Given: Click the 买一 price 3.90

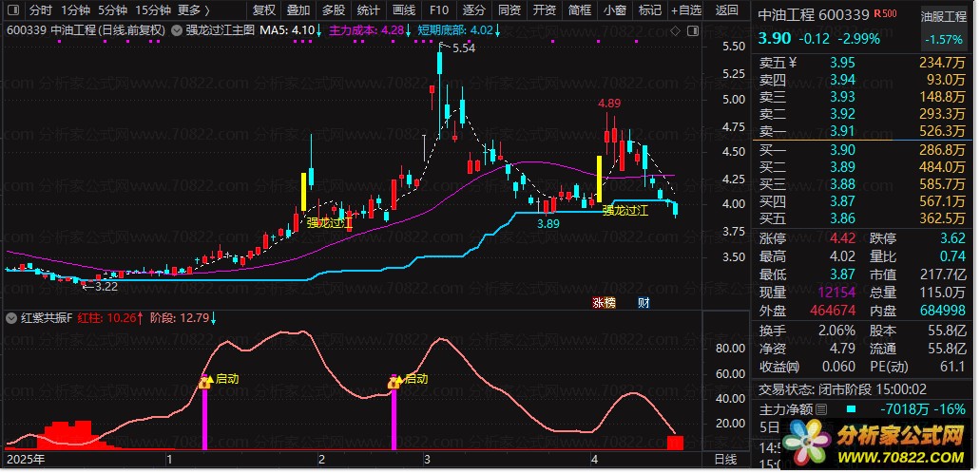Looking at the screenshot, I should pyautogui.click(x=841, y=149).
